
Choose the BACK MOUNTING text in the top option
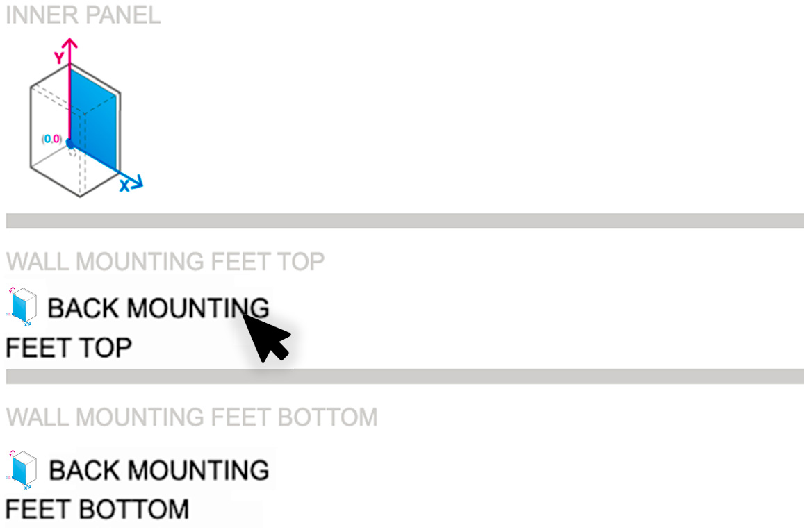click(158, 308)
